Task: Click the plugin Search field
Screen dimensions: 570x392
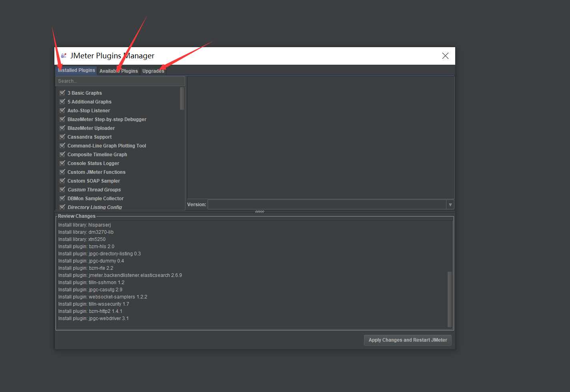Action: [x=120, y=81]
